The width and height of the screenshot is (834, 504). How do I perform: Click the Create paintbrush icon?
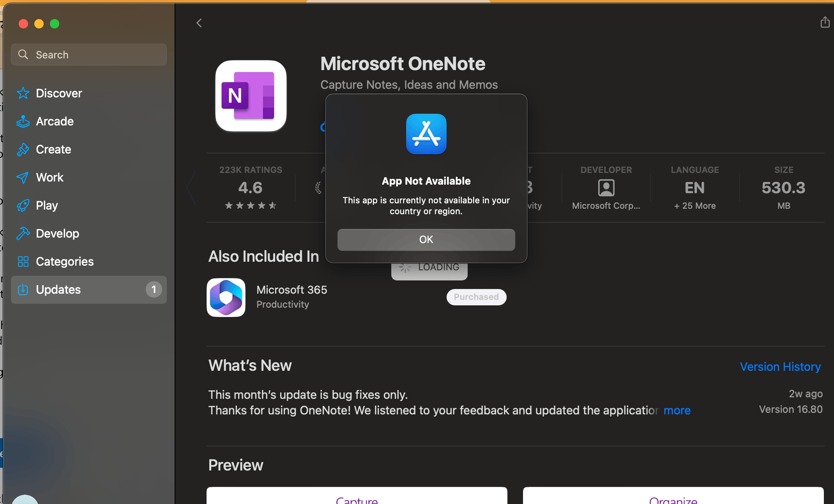tap(23, 149)
